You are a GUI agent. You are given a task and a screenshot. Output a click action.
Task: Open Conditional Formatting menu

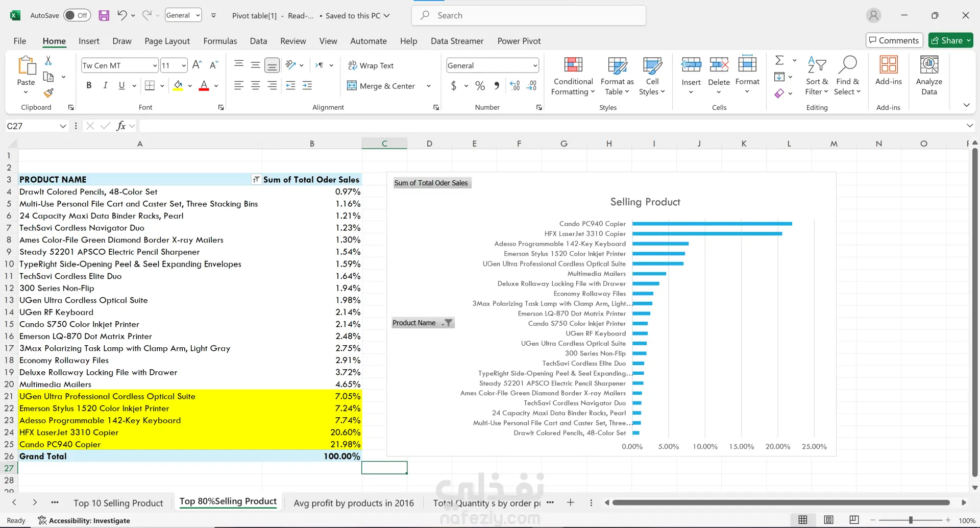[573, 76]
